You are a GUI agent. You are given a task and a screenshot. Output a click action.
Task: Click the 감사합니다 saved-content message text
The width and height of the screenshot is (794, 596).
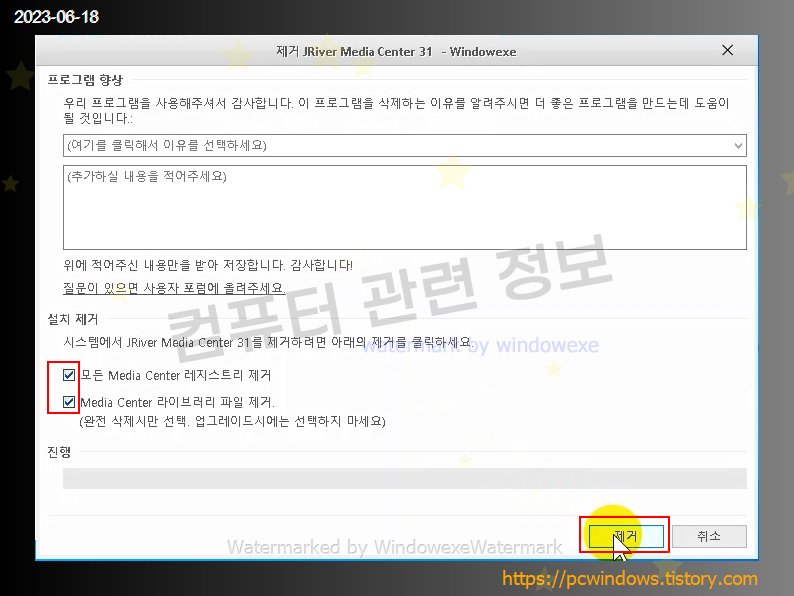(208, 265)
